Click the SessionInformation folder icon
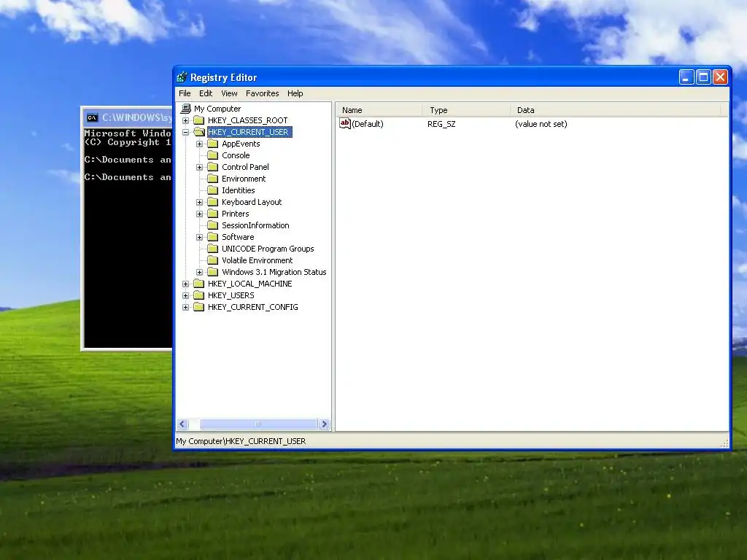747x560 pixels. [213, 226]
